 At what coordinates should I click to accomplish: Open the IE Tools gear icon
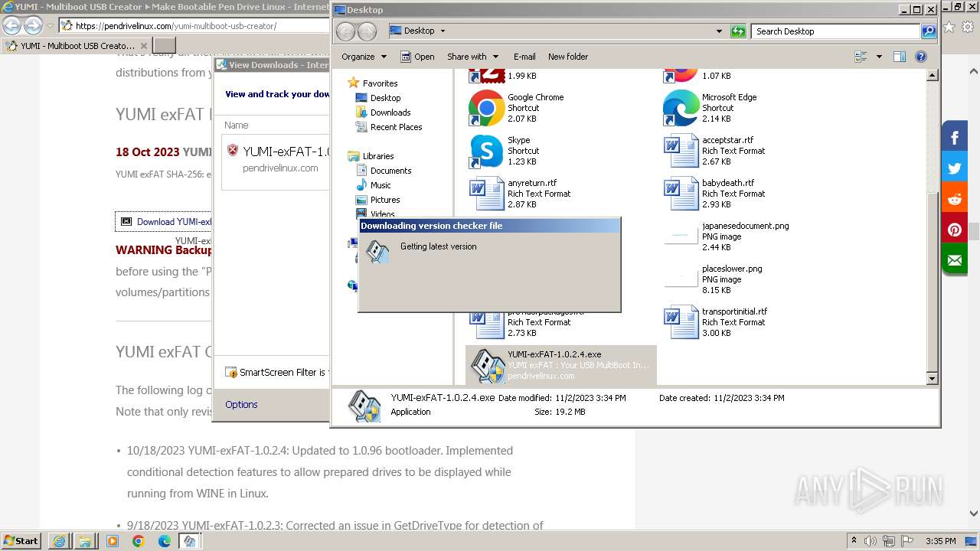pyautogui.click(x=968, y=26)
